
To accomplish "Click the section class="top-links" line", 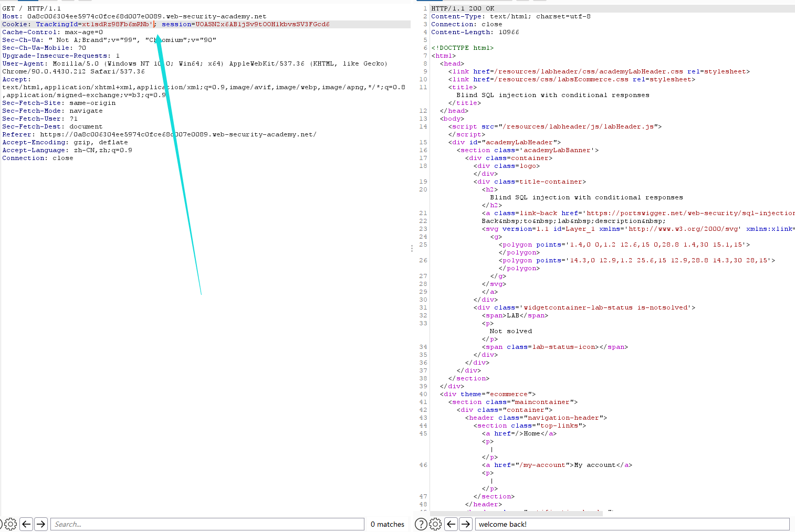I will [530, 425].
